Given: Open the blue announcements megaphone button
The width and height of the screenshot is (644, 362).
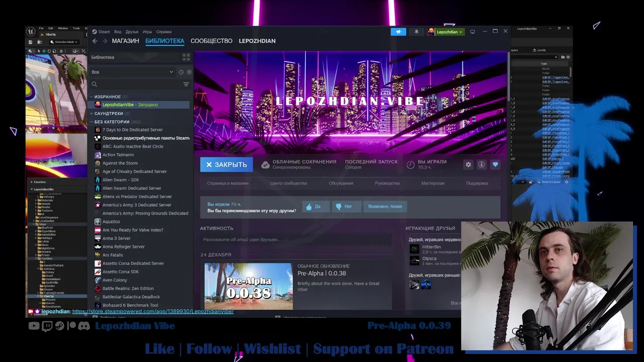Looking at the screenshot, I should click(x=398, y=32).
